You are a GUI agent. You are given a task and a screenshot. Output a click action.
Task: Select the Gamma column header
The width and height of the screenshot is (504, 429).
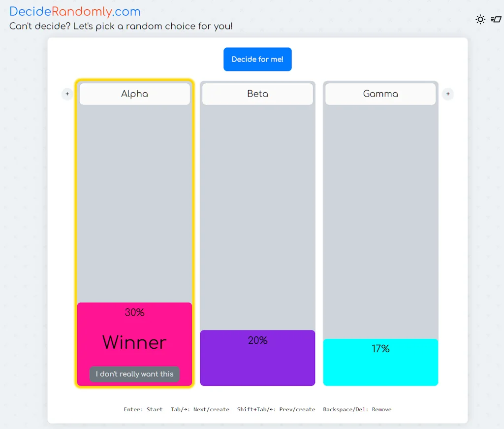tap(380, 94)
